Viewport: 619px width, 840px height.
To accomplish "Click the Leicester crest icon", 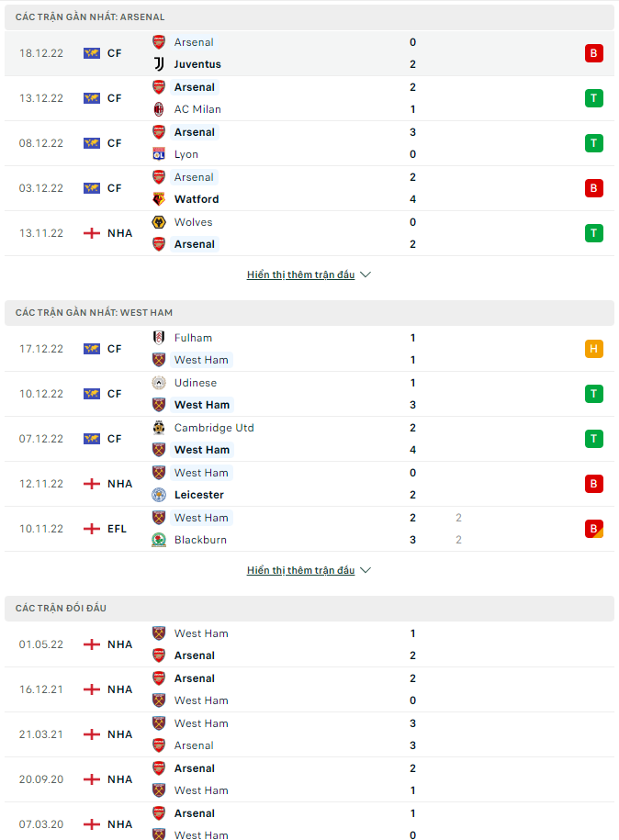I will [x=159, y=495].
